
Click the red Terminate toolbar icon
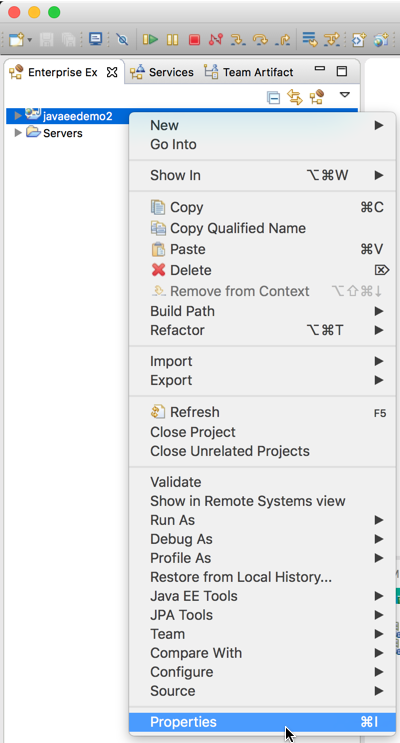[194, 39]
